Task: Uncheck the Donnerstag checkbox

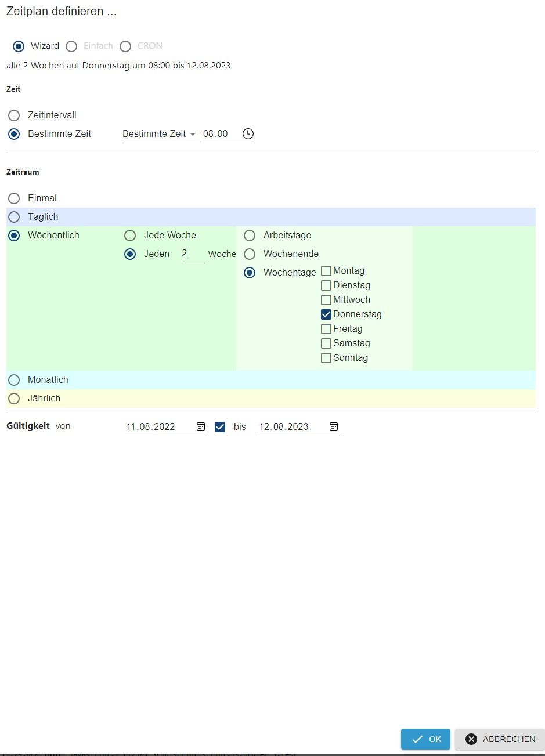Action: [326, 314]
